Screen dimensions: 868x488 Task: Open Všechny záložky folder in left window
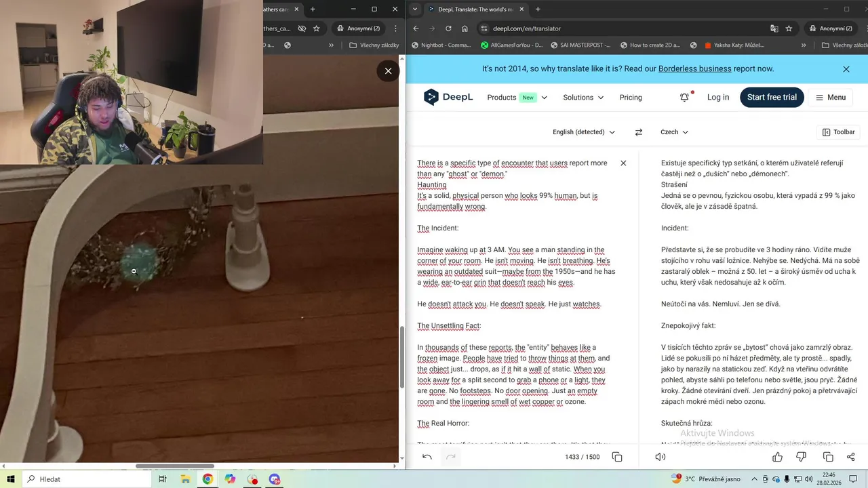click(374, 45)
